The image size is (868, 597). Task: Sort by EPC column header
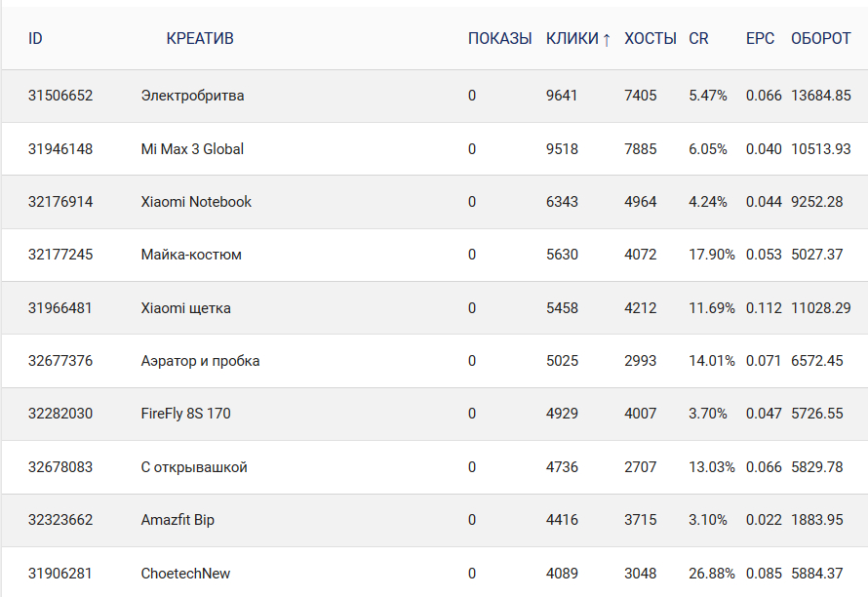pyautogui.click(x=760, y=39)
